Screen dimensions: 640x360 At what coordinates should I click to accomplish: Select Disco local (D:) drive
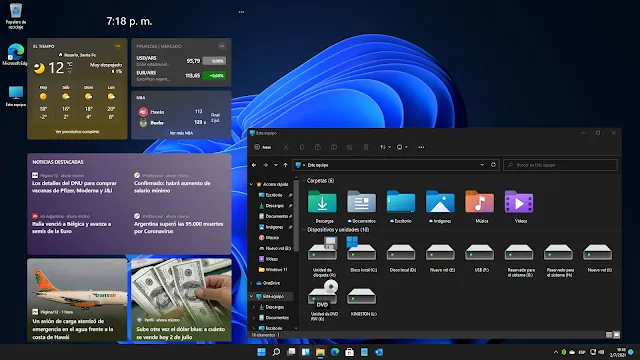pos(401,257)
